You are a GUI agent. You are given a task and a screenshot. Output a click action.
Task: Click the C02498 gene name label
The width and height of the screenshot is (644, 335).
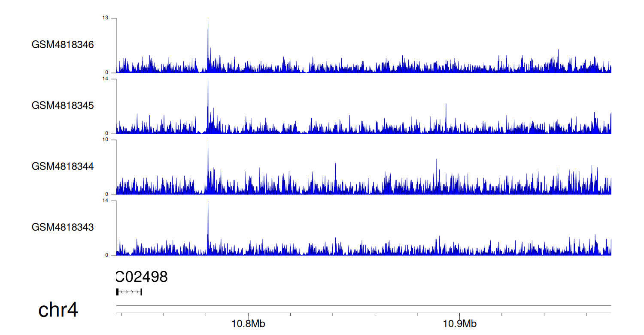coord(142,277)
